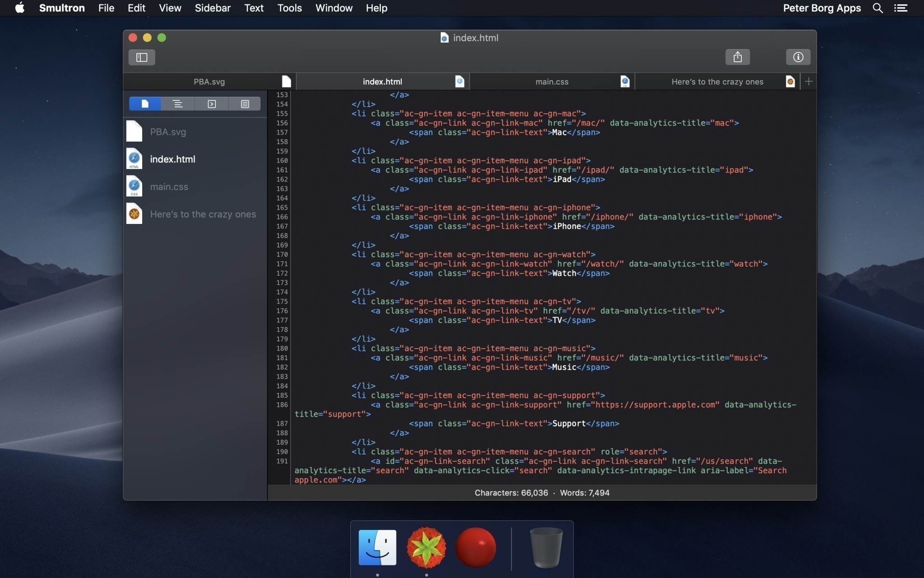Add a new tab with the plus button

point(808,81)
